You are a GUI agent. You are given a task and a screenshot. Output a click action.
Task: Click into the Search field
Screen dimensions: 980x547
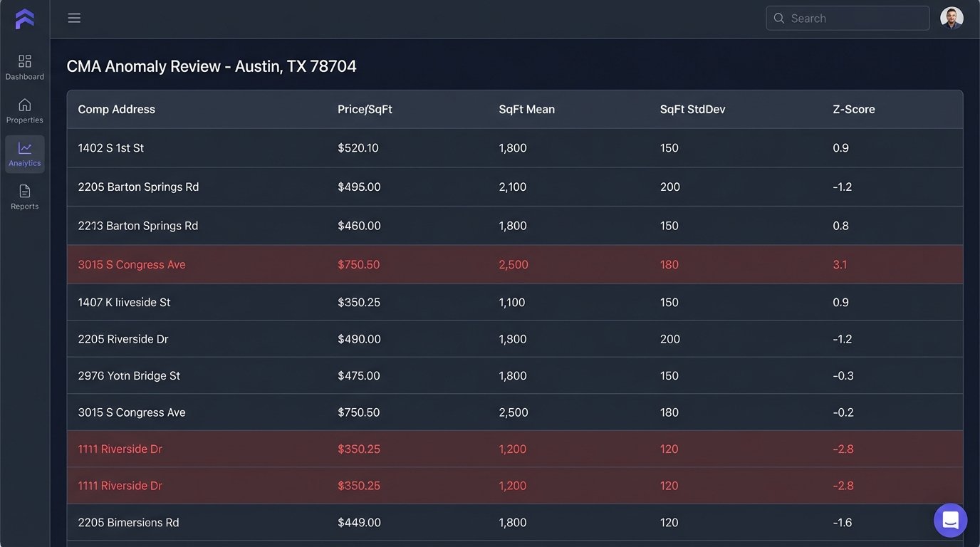pyautogui.click(x=855, y=19)
